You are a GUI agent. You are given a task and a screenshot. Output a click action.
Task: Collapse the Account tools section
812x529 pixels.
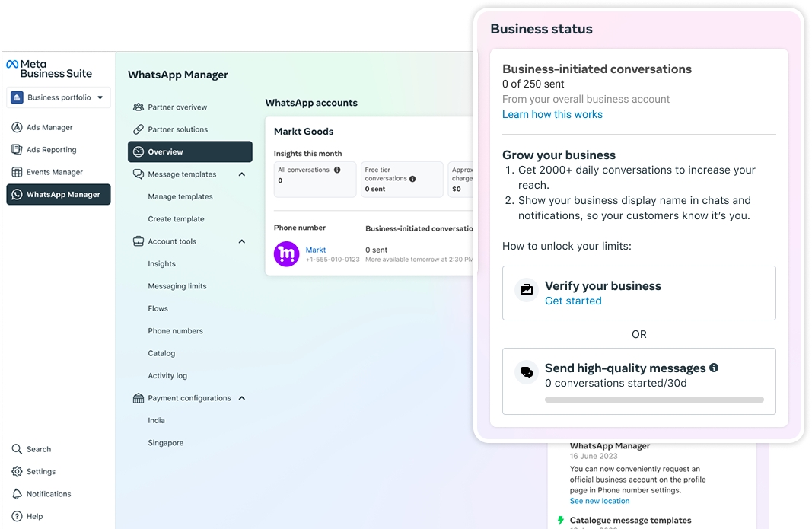(x=242, y=241)
